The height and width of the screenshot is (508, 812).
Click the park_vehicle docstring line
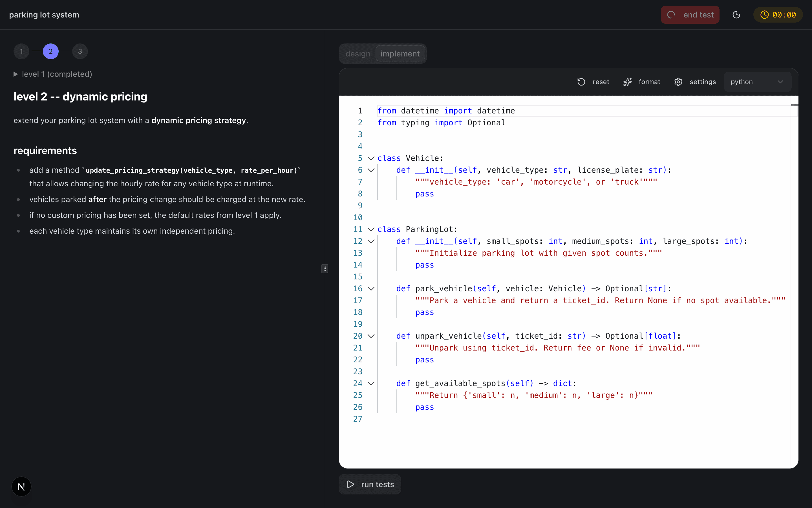(600, 300)
